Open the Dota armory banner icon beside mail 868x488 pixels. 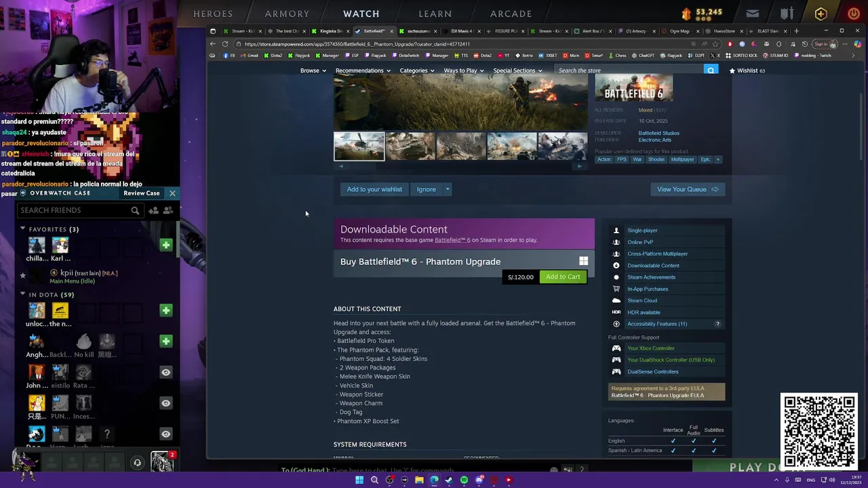click(x=787, y=14)
